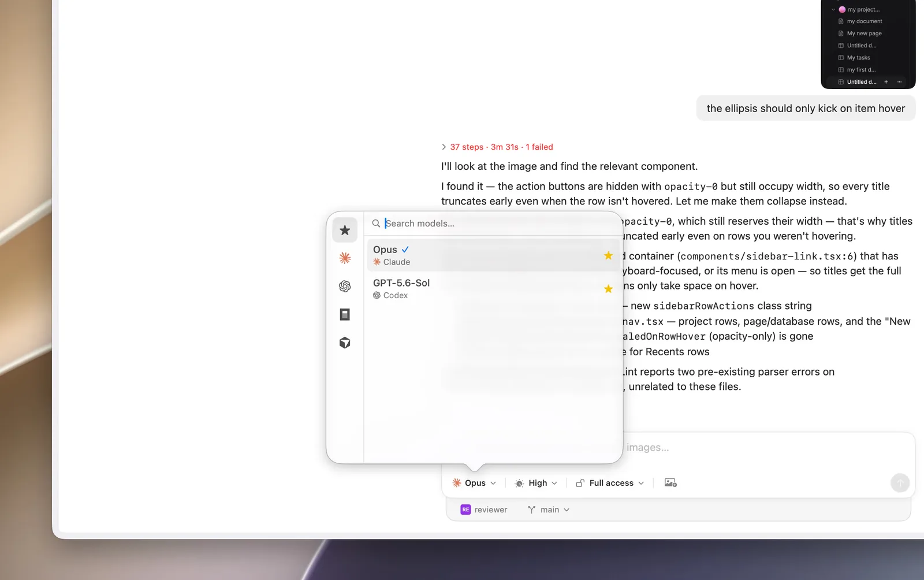
Task: Click the purple RE badge icon
Action: click(465, 510)
